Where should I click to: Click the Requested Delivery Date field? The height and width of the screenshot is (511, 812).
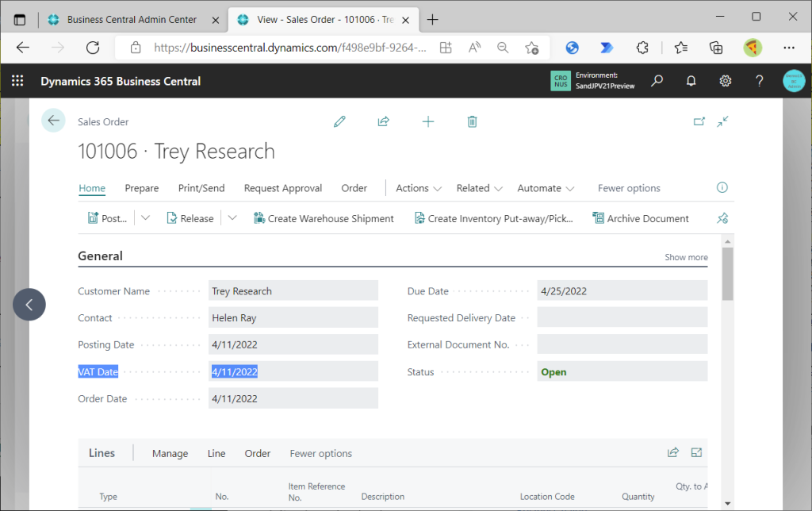click(622, 317)
